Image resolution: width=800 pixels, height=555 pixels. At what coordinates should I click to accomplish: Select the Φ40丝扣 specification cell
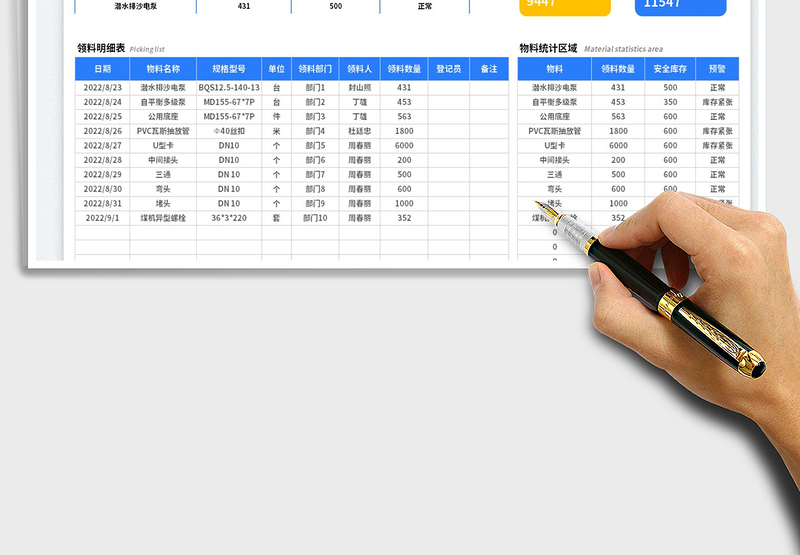click(229, 131)
